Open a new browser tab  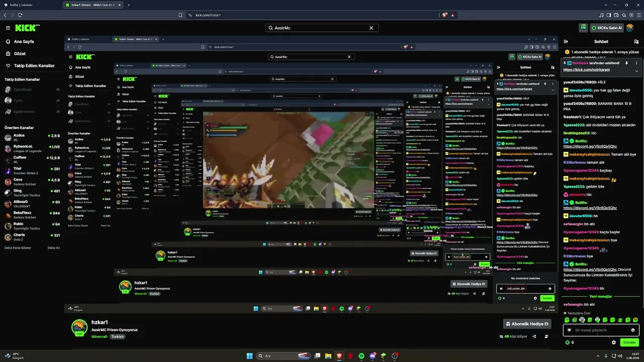(x=128, y=5)
